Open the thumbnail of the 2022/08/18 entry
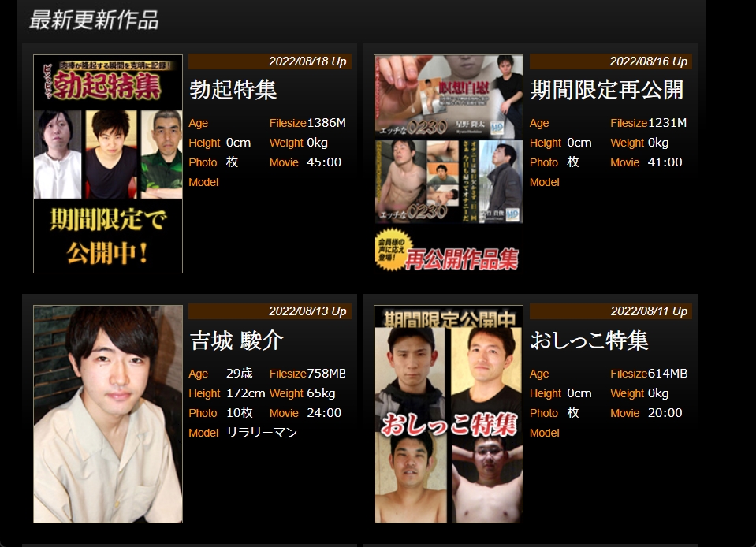Viewport: 756px width, 547px height. pos(108,164)
